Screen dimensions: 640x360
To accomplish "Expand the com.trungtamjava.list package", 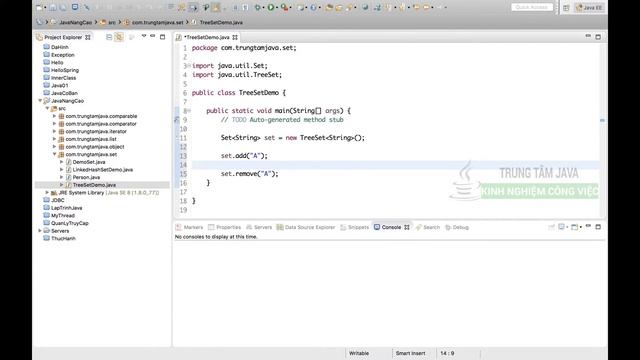I will coord(55,139).
